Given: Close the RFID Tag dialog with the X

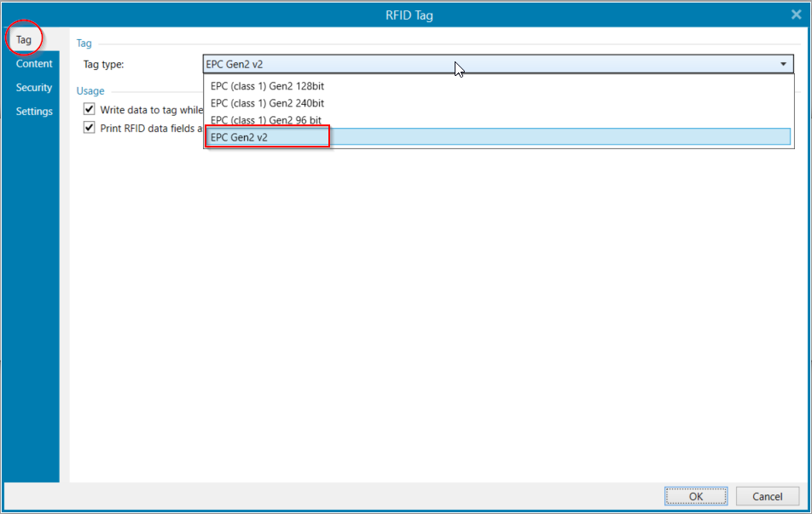Looking at the screenshot, I should click(x=797, y=14).
